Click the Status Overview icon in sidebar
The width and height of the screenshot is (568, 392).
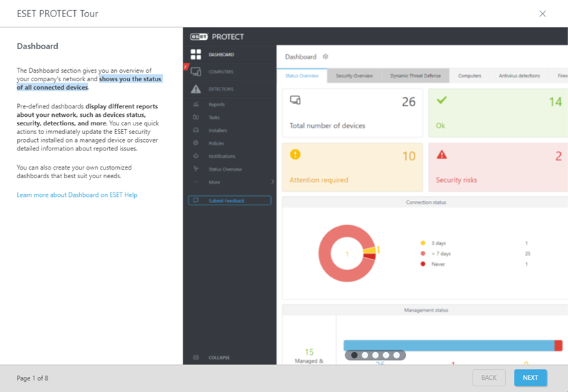point(196,169)
